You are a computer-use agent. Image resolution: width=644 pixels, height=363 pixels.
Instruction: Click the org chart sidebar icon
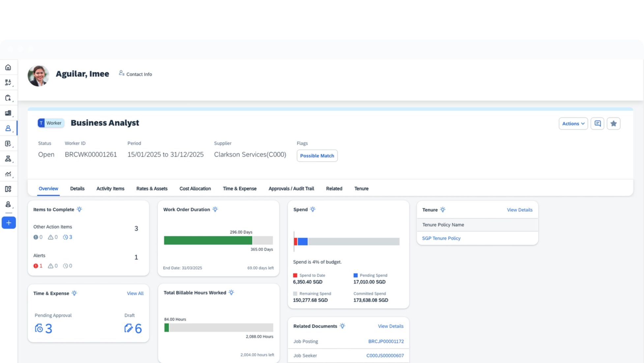(8, 159)
